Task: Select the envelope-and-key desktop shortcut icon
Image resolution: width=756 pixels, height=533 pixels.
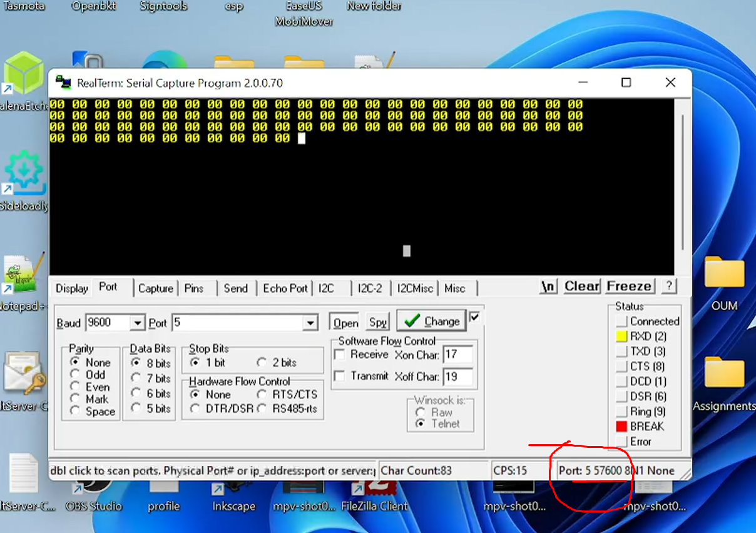Action: pyautogui.click(x=24, y=373)
